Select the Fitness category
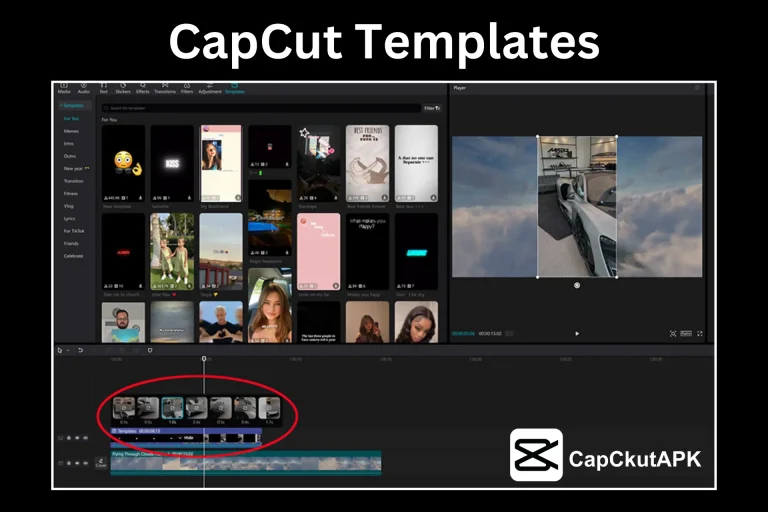This screenshot has width=768, height=512. tap(71, 194)
